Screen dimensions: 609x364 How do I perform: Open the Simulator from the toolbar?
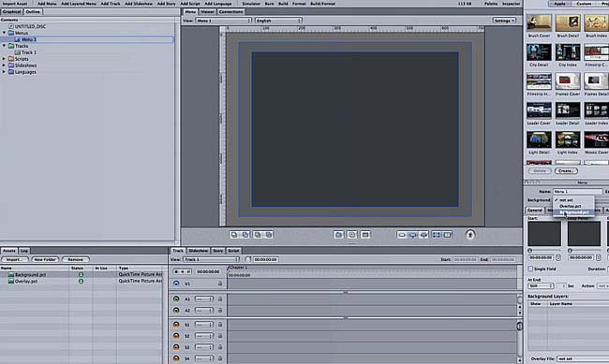[251, 4]
